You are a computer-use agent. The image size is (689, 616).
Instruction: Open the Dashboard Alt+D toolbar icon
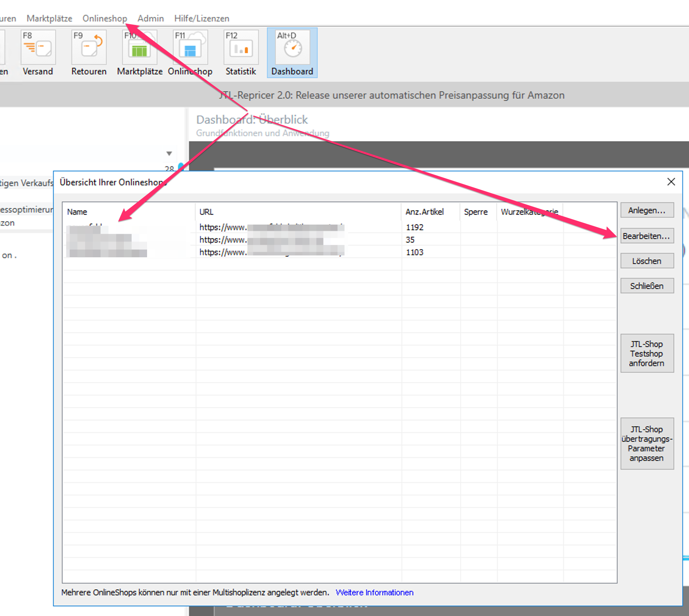pos(292,53)
